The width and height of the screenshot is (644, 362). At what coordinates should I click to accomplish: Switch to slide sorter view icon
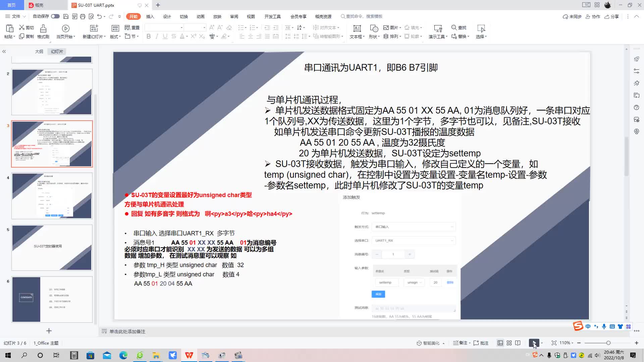pos(509,343)
